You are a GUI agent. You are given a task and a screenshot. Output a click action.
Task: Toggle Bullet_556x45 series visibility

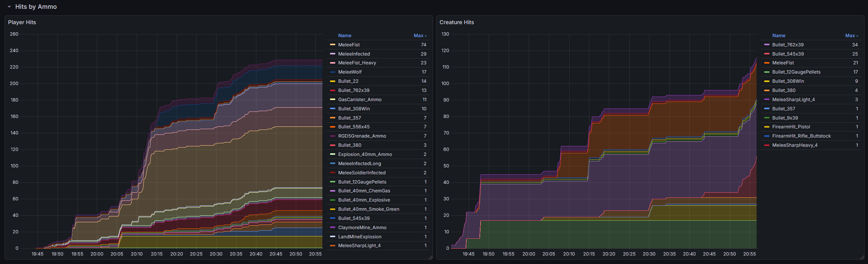tap(354, 127)
